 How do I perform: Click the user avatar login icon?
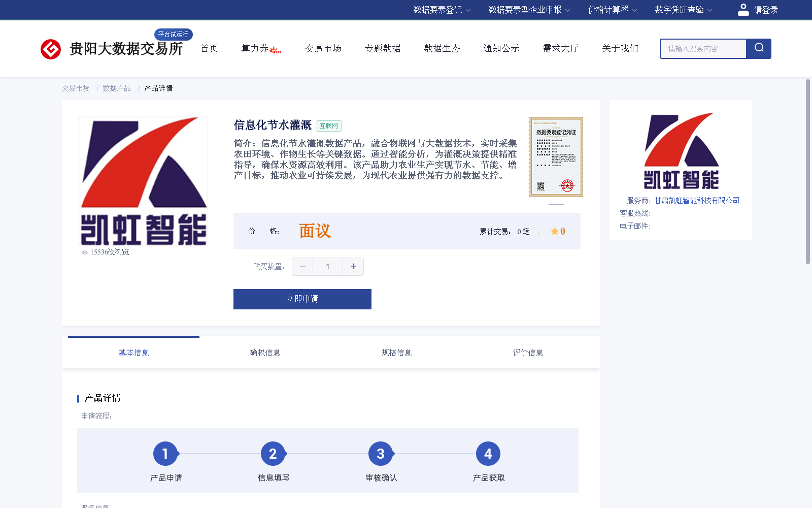(743, 10)
